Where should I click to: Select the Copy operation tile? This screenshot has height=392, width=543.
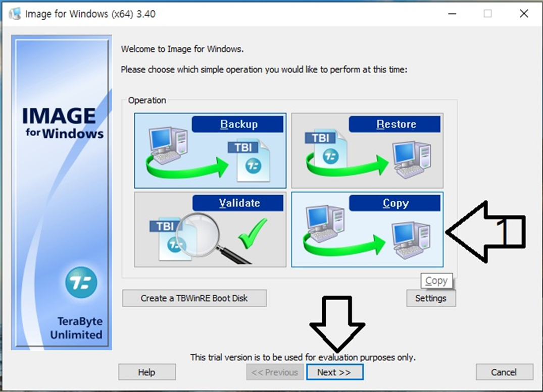[367, 230]
